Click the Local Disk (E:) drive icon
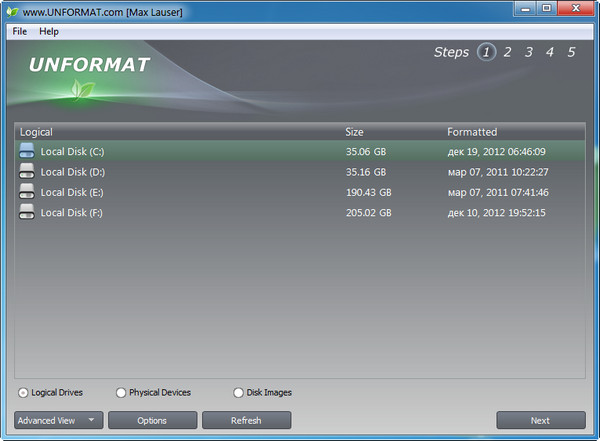 (x=27, y=192)
